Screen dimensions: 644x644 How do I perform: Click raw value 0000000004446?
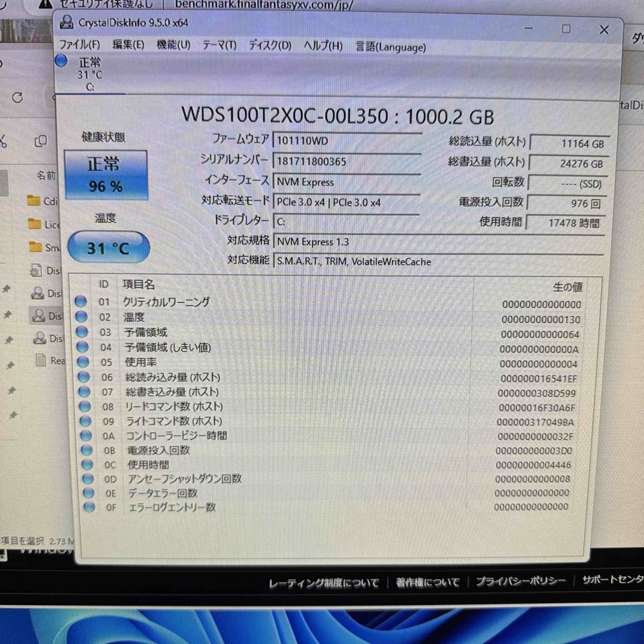(x=533, y=465)
